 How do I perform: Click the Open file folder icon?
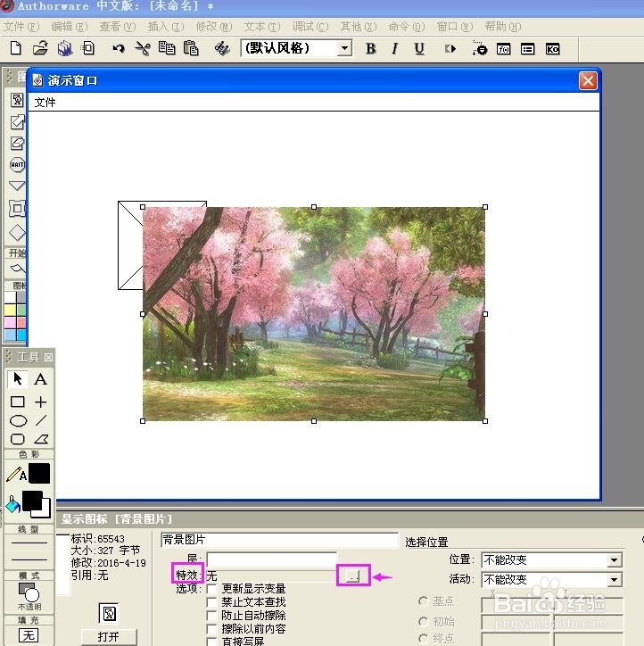tap(40, 48)
